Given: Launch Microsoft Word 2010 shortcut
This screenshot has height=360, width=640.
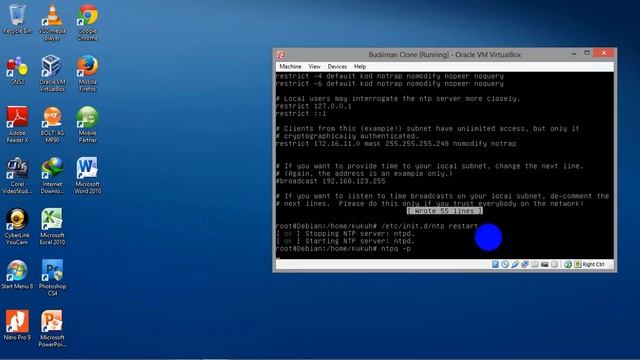Looking at the screenshot, I should point(87,176).
